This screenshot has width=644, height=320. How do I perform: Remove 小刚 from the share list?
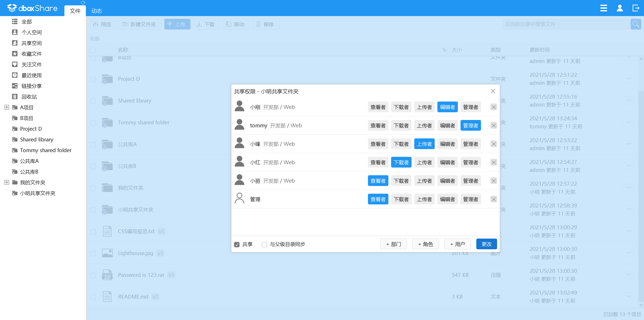point(494,107)
